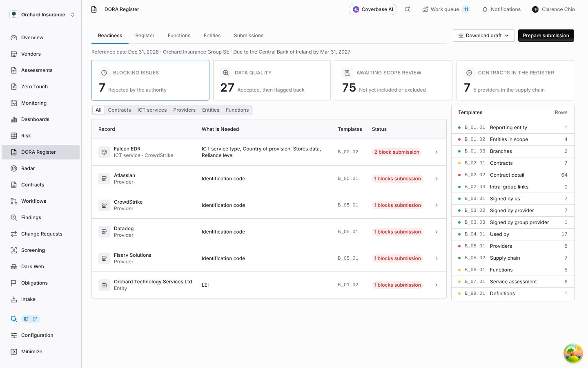Open the Overview sidebar icon
The width and height of the screenshot is (588, 368).
tap(14, 38)
